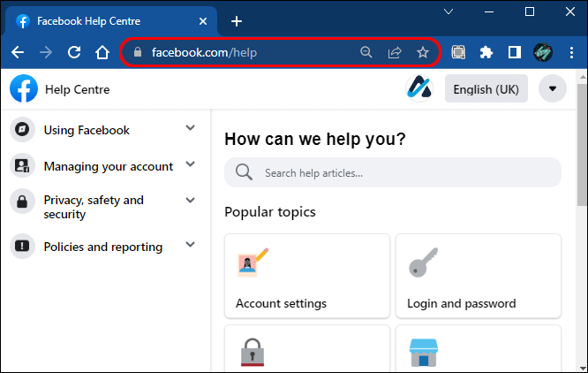Focus the Search help articles field
This screenshot has height=373, width=588.
[393, 172]
